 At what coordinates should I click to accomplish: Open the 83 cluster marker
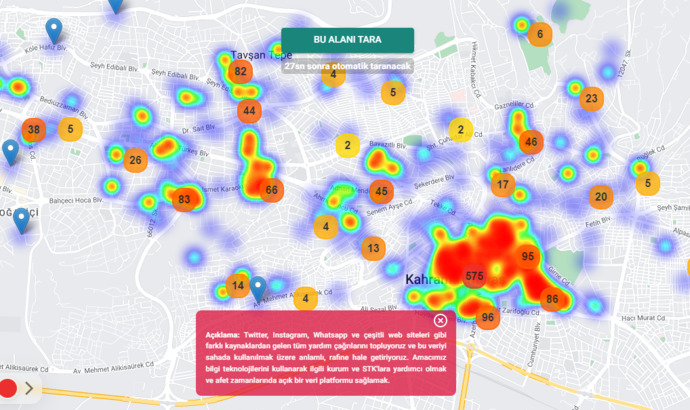click(184, 200)
